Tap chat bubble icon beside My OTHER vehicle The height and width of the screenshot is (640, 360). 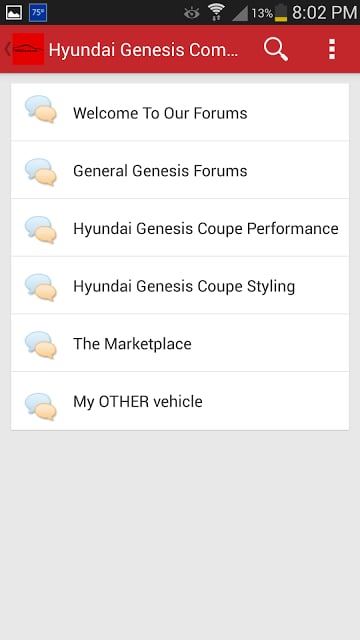point(40,406)
